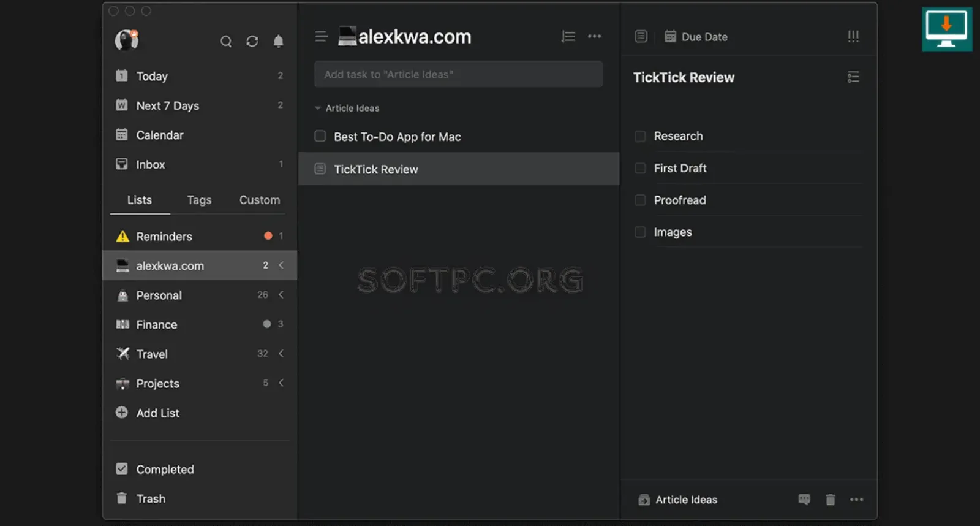The image size is (980, 526).
Task: Click the Travel airplane icon
Action: pyautogui.click(x=123, y=354)
